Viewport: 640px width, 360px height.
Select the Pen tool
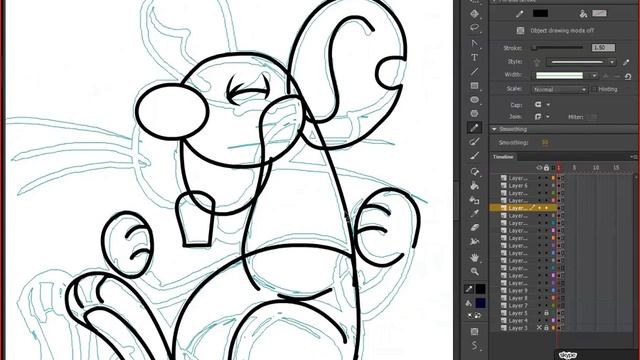click(474, 43)
